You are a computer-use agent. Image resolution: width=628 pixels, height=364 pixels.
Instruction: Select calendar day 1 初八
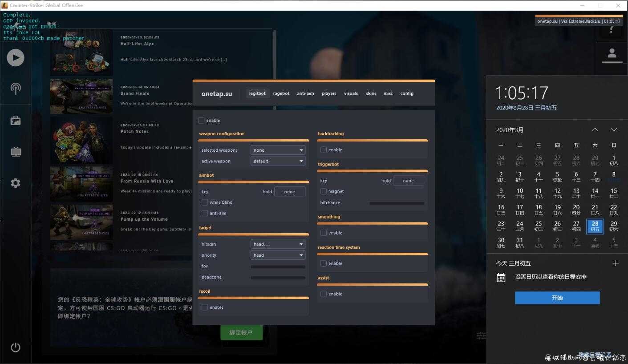[x=614, y=160]
